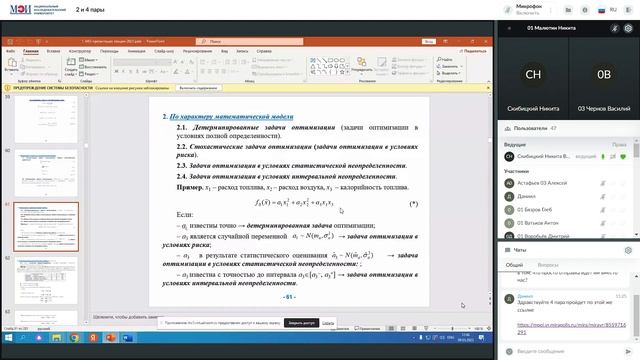Click Slide Sorter view icon in status bar
The width and height of the screenshot is (640, 360).
point(403,328)
